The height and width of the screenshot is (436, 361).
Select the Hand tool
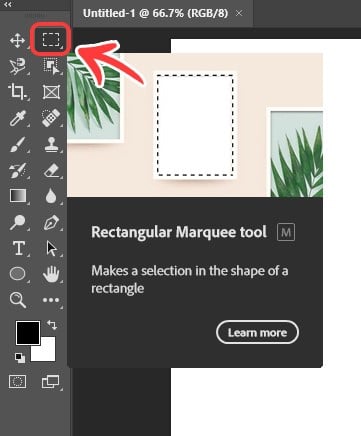(x=51, y=274)
